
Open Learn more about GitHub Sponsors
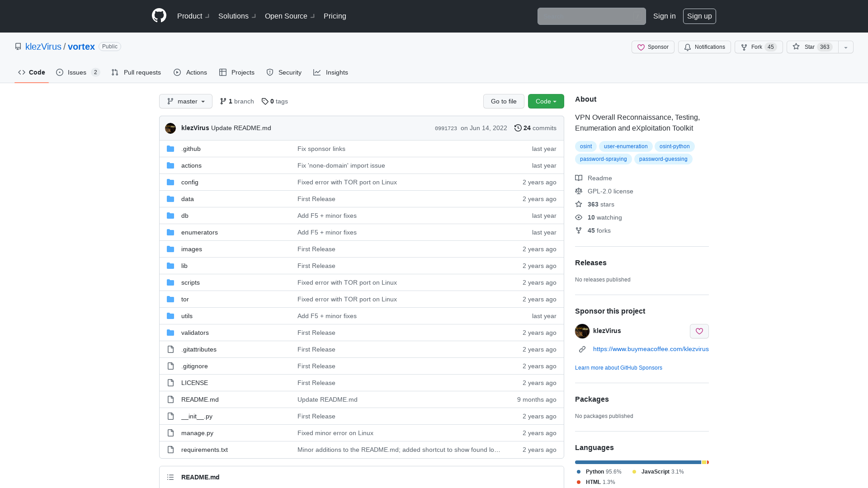618,368
